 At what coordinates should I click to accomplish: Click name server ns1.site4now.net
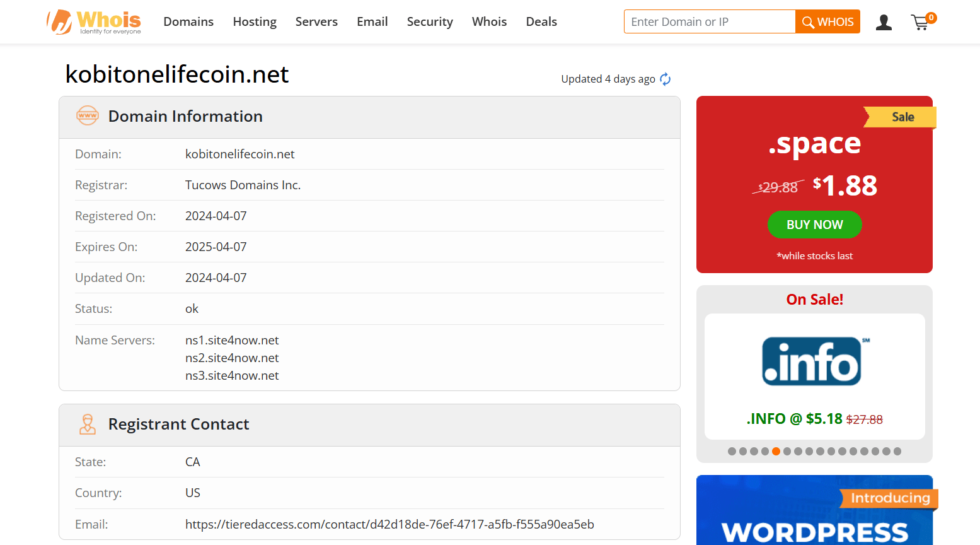(x=232, y=340)
